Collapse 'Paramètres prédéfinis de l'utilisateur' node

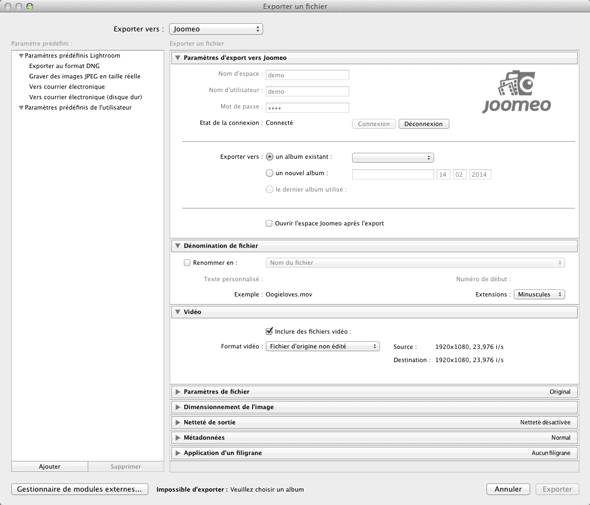21,108
